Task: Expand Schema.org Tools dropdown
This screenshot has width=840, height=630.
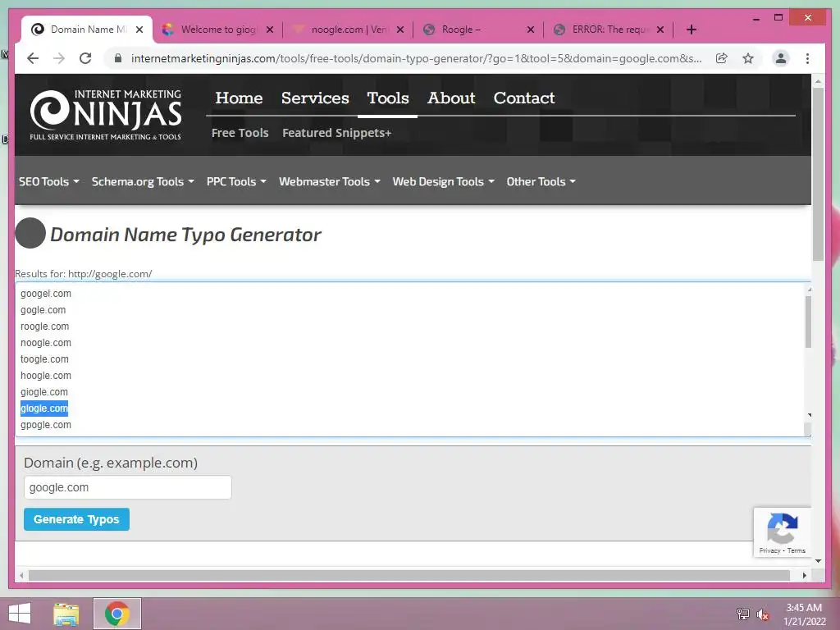Action: (143, 181)
